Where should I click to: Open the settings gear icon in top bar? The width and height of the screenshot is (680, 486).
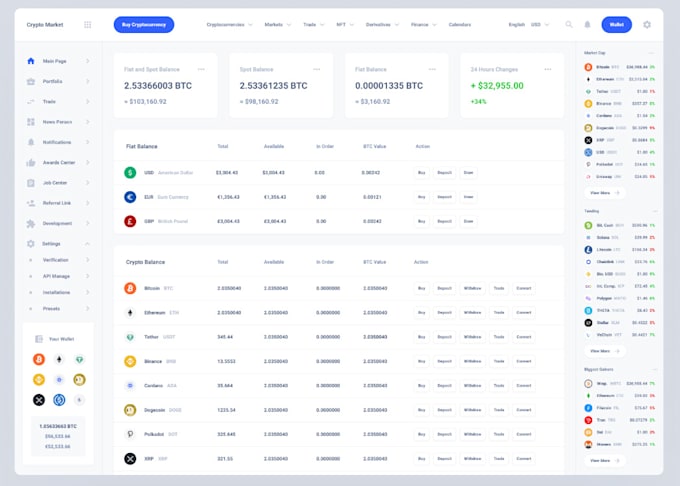(x=647, y=25)
